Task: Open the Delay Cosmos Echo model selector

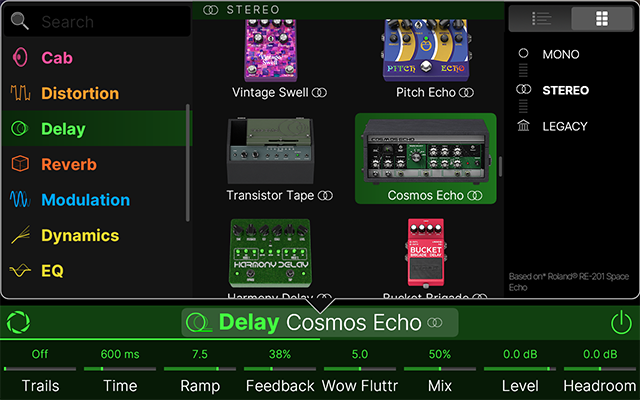Action: [319, 323]
